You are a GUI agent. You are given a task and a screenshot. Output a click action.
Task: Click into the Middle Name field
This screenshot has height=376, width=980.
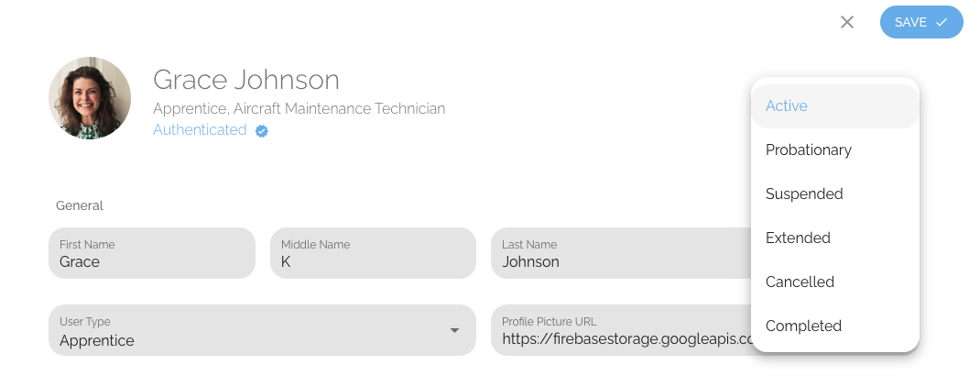[x=373, y=253]
